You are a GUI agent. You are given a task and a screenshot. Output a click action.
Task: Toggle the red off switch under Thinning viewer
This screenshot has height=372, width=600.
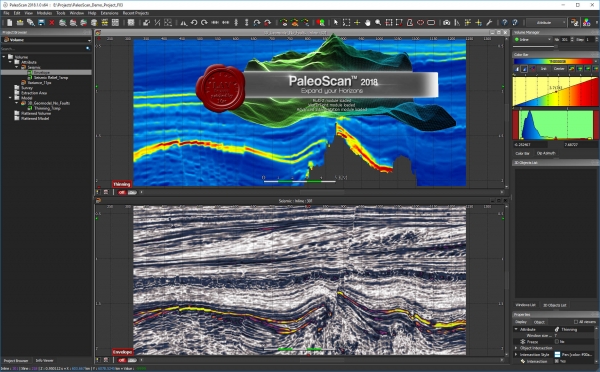[122, 192]
